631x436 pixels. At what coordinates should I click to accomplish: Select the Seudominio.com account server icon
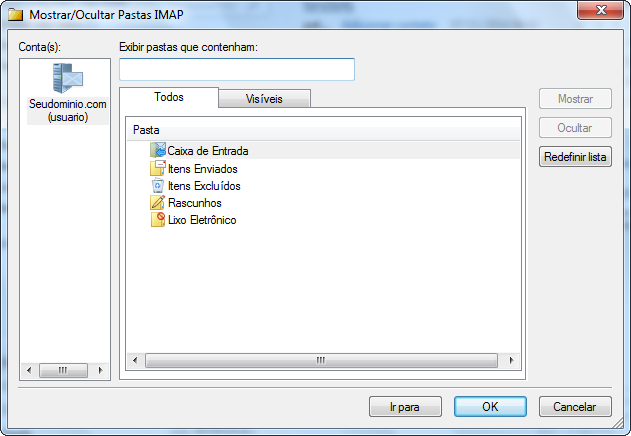[68, 78]
